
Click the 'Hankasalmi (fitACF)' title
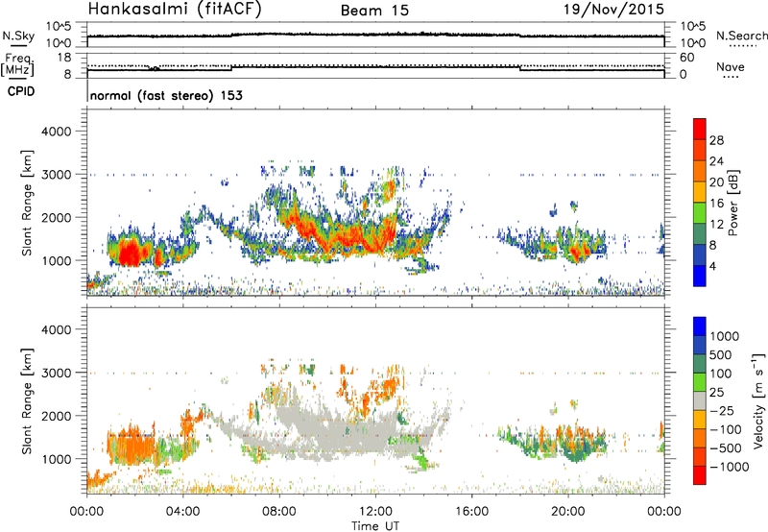(x=175, y=9)
